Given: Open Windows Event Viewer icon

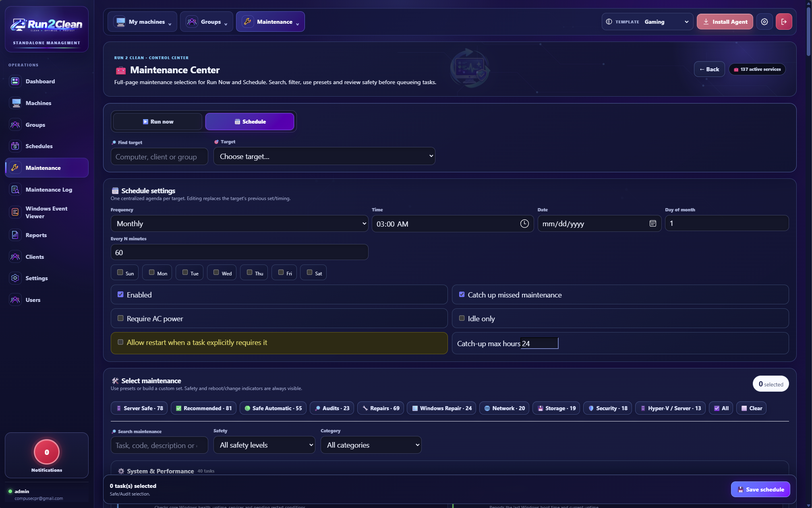Looking at the screenshot, I should [15, 212].
